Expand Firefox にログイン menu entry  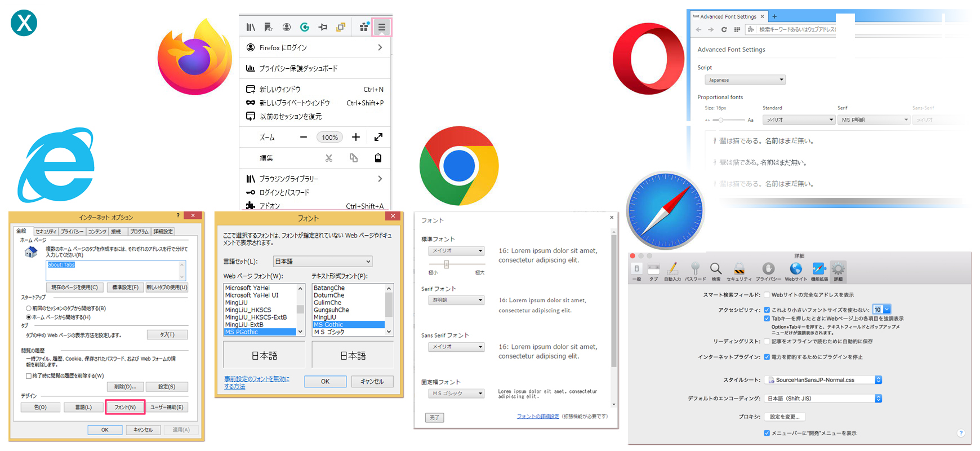coord(315,47)
